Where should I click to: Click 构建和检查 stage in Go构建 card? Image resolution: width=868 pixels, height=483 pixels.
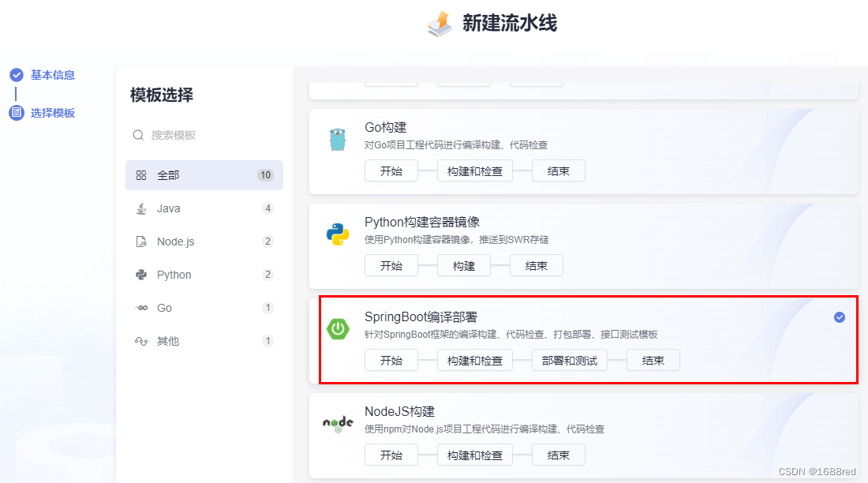tap(475, 171)
